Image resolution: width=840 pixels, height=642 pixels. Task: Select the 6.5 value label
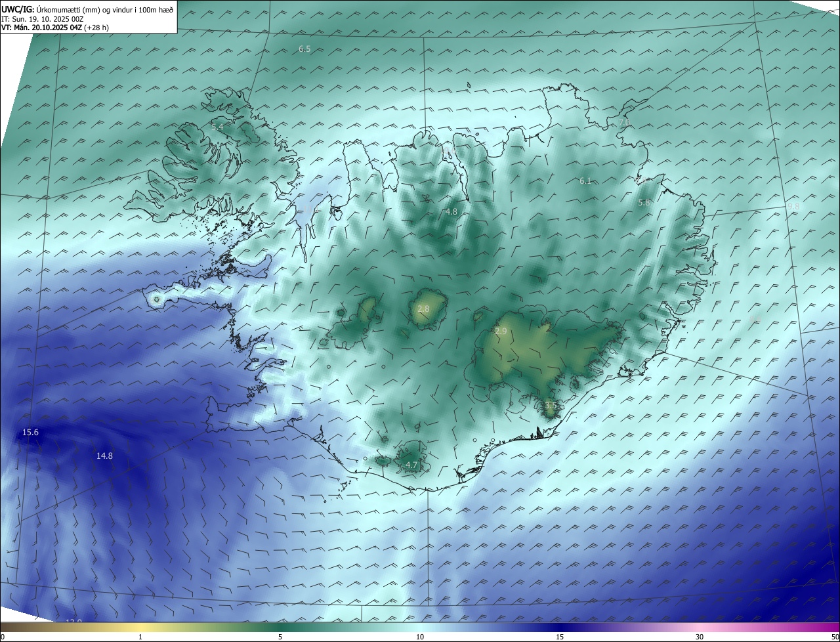pyautogui.click(x=304, y=49)
